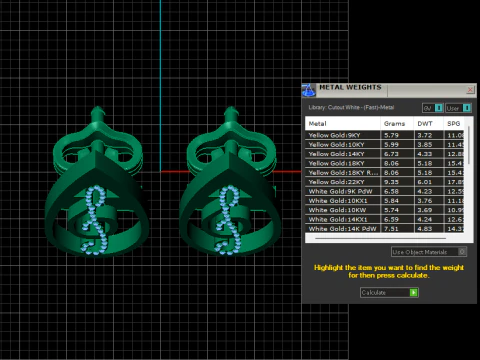Screen dimensions: 480x360
Task: Select the White Gold:10KW row
Action: point(385,210)
